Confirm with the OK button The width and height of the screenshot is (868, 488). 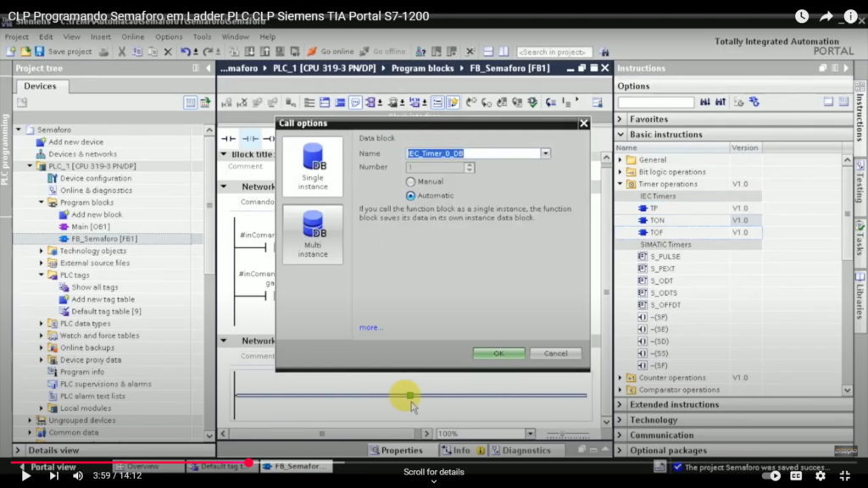(x=498, y=353)
